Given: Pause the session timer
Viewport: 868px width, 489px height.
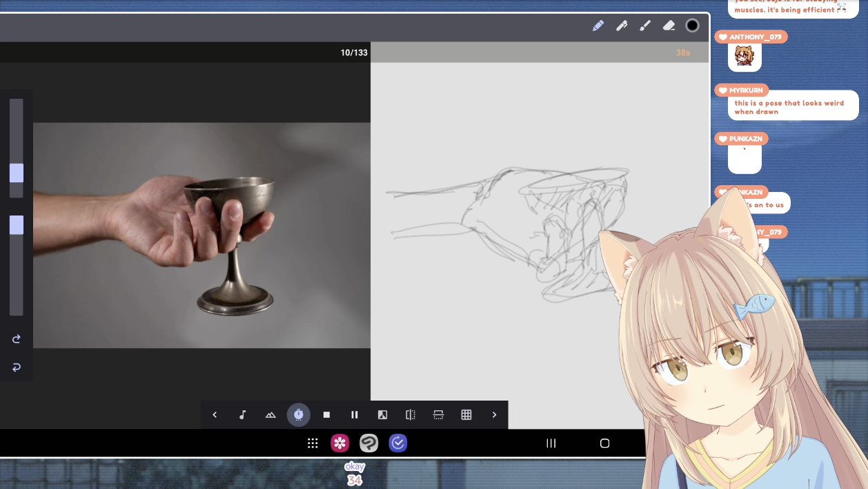Looking at the screenshot, I should pos(355,414).
